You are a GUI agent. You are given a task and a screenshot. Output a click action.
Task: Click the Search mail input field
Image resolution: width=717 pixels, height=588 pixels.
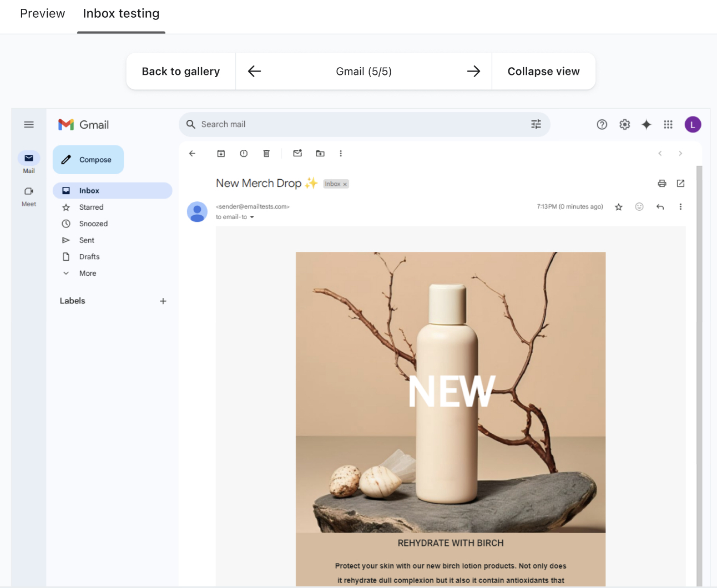point(333,124)
